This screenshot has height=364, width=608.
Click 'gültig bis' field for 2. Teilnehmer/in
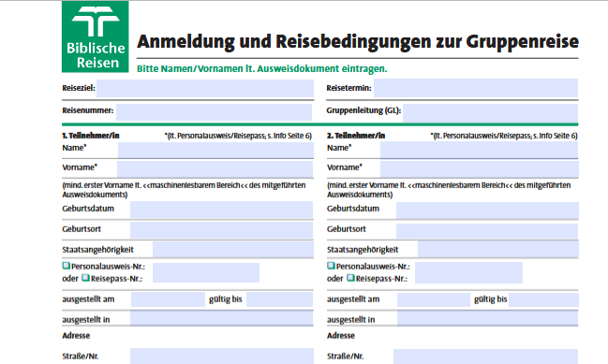click(543, 299)
